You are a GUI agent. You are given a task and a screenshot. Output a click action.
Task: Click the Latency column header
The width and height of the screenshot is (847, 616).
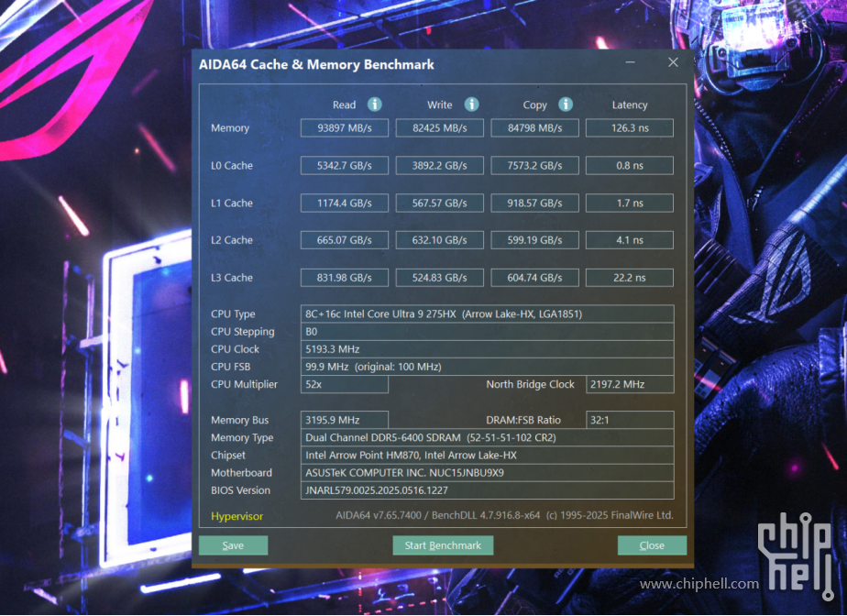point(630,104)
